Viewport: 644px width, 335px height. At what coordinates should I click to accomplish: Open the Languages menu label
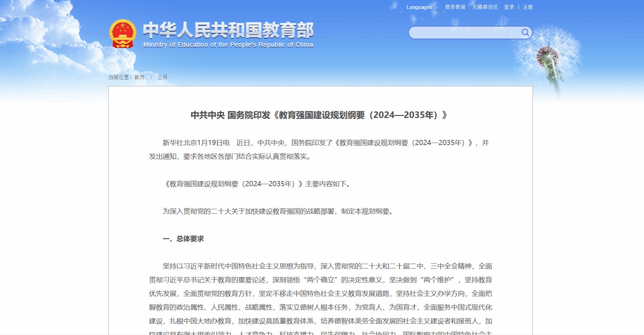(x=419, y=7)
